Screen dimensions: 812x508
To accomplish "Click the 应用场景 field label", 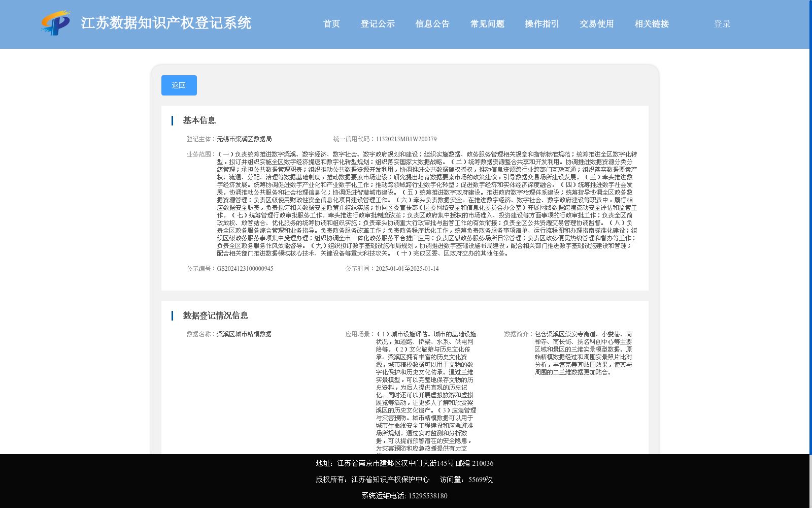I will pyautogui.click(x=360, y=334).
